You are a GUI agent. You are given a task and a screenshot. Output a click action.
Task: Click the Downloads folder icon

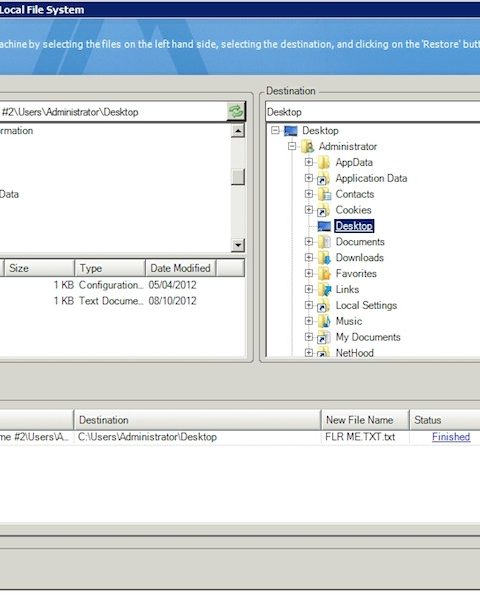coord(324,258)
